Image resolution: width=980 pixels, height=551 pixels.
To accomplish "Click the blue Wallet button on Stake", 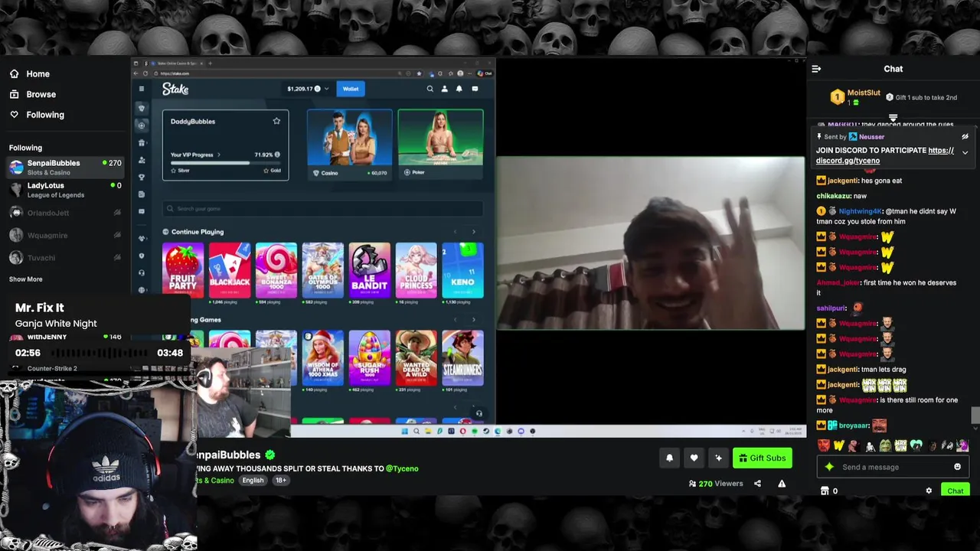I will (x=351, y=89).
